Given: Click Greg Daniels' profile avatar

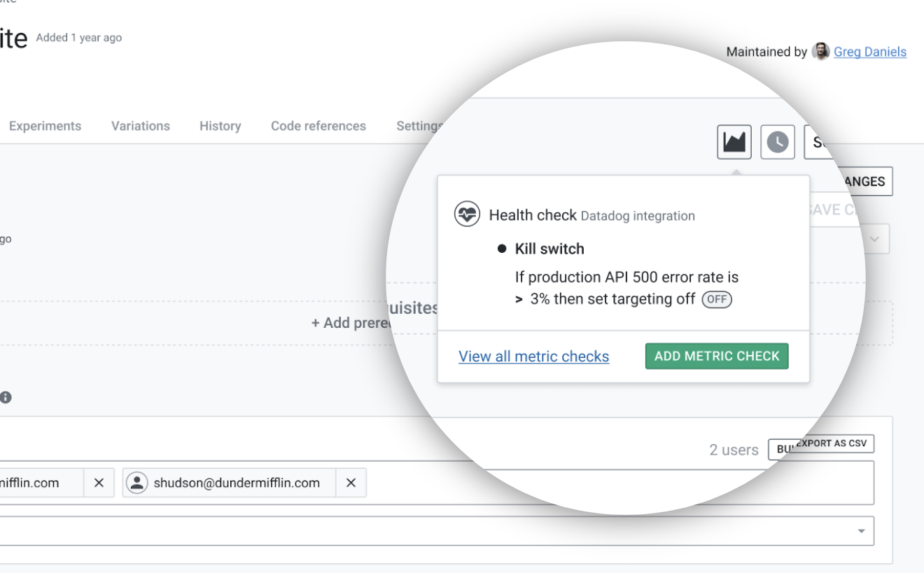Looking at the screenshot, I should point(820,50).
